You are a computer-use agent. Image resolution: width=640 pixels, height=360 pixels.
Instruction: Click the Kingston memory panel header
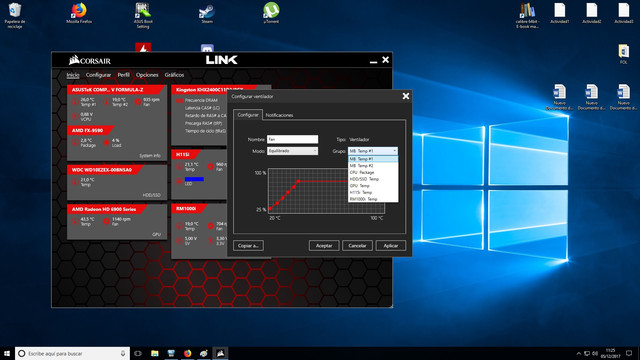tap(209, 90)
